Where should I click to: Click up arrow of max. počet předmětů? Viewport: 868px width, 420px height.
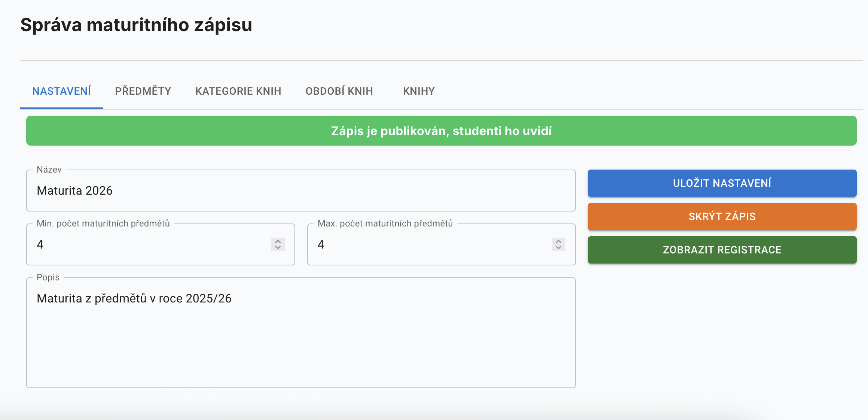click(559, 241)
